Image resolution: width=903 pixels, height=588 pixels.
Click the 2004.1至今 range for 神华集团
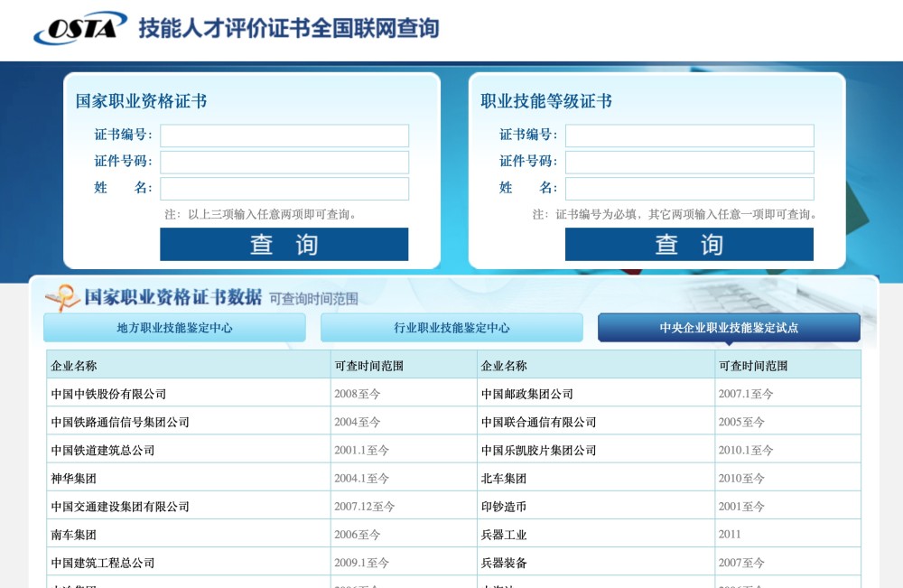pos(362,479)
